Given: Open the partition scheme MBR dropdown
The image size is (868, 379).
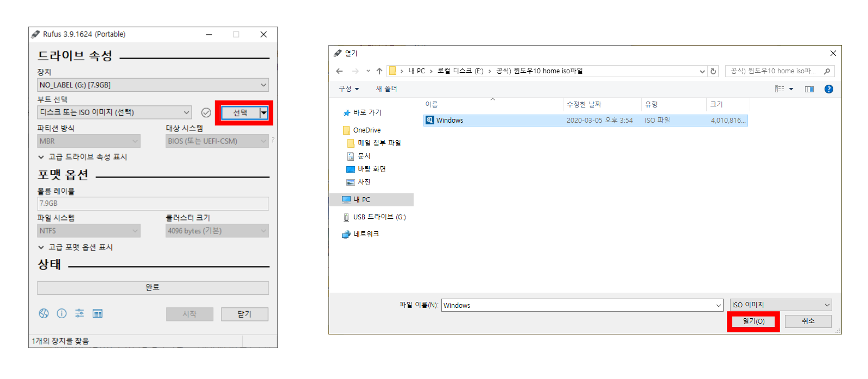Looking at the screenshot, I should [135, 141].
